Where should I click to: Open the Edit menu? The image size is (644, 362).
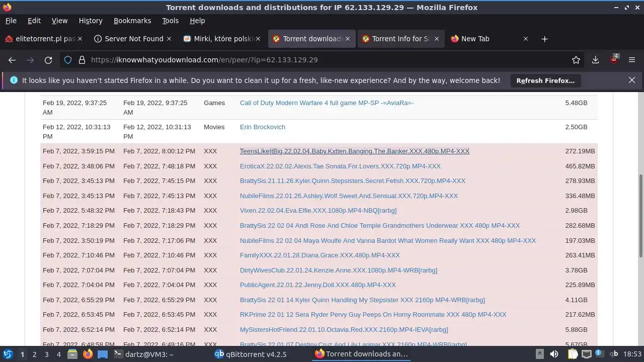(34, 21)
